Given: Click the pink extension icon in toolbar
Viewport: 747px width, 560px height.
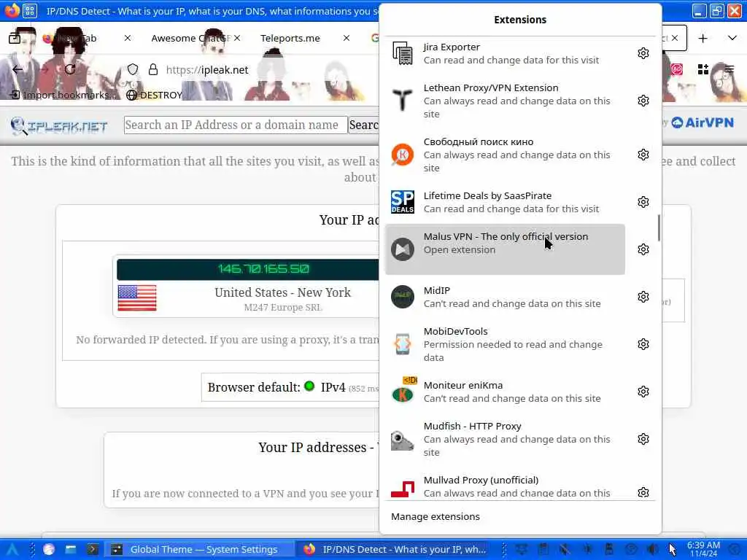Looking at the screenshot, I should pos(677,69).
